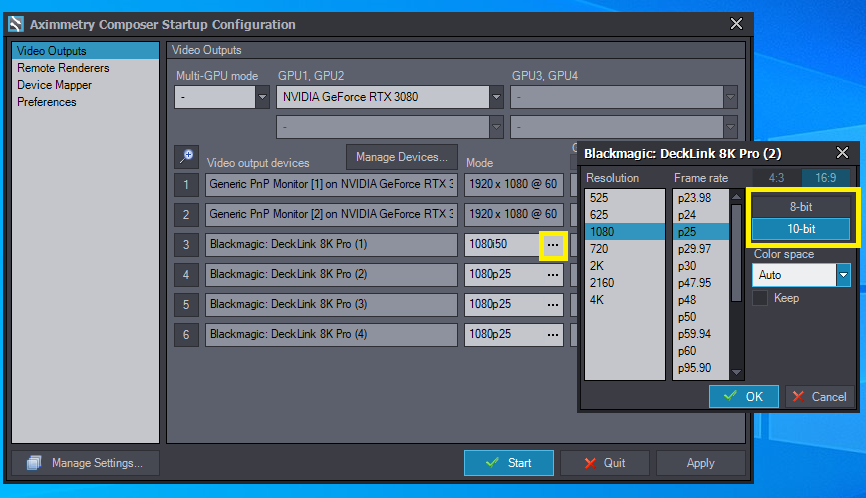866x498 pixels.
Task: Choose the 4:3 aspect ratio
Action: pyautogui.click(x=776, y=178)
